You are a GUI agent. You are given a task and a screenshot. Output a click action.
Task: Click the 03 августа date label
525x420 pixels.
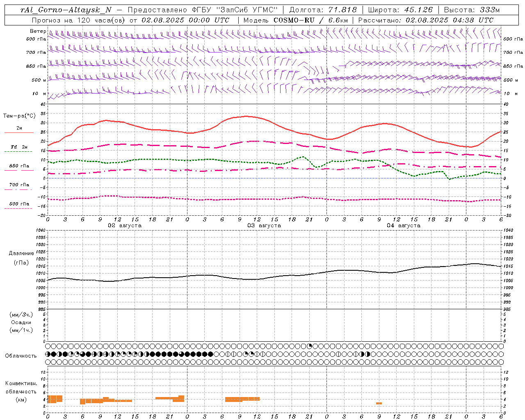(x=264, y=225)
